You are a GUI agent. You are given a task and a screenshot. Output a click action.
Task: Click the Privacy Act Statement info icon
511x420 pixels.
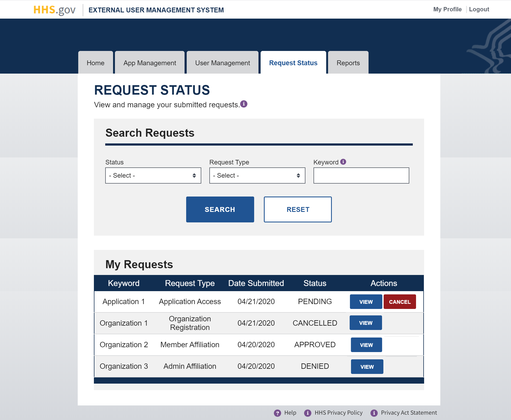(x=374, y=412)
